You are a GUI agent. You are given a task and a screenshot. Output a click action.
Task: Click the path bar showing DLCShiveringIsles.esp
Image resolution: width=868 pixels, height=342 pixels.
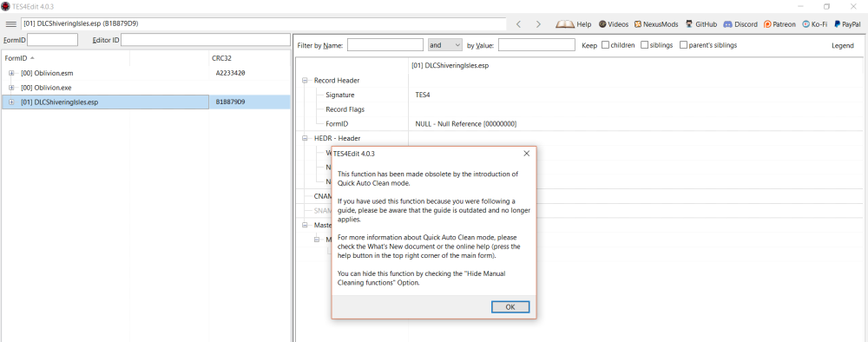tap(264, 24)
